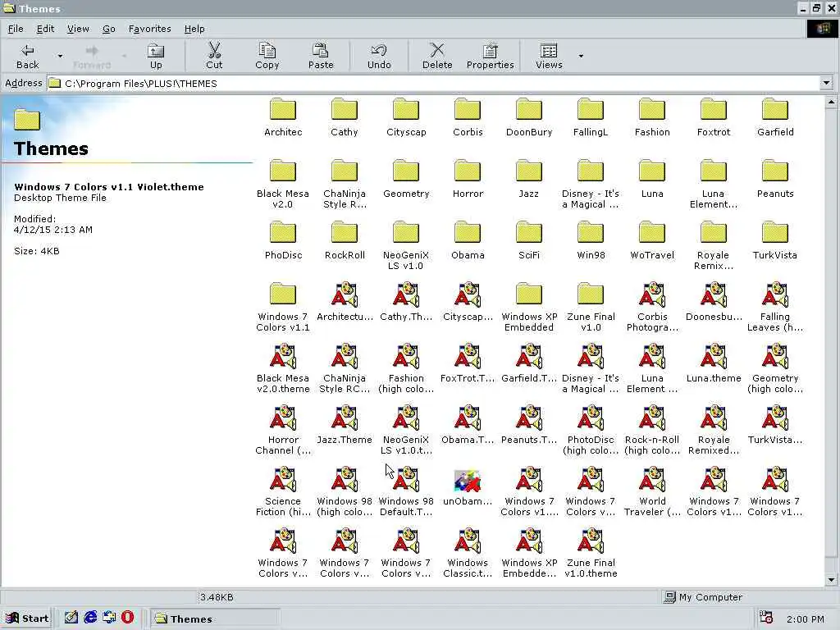The height and width of the screenshot is (630, 840).
Task: Select the Science Fiction theme file
Action: click(x=283, y=492)
